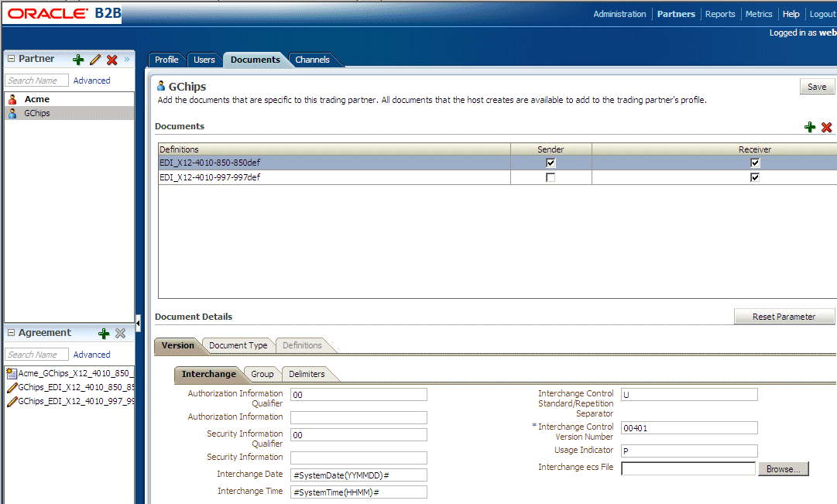Go to Administration page
837x504 pixels.
(619, 14)
